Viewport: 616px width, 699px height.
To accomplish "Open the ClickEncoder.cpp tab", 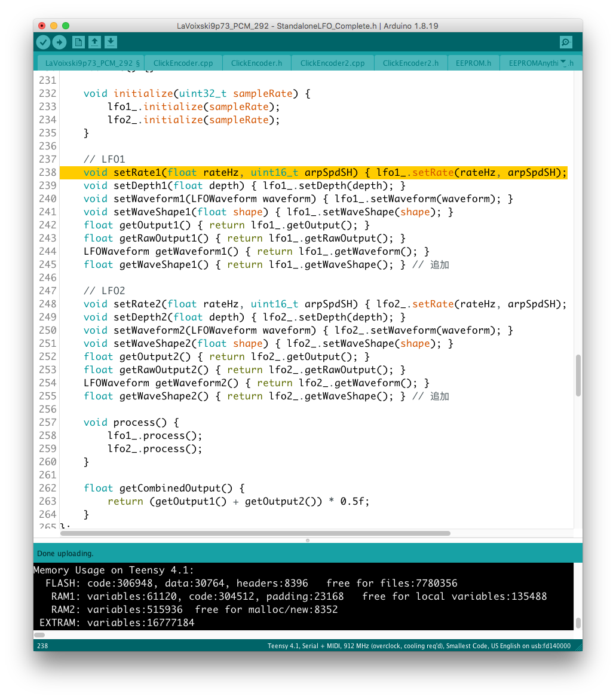I will [183, 63].
